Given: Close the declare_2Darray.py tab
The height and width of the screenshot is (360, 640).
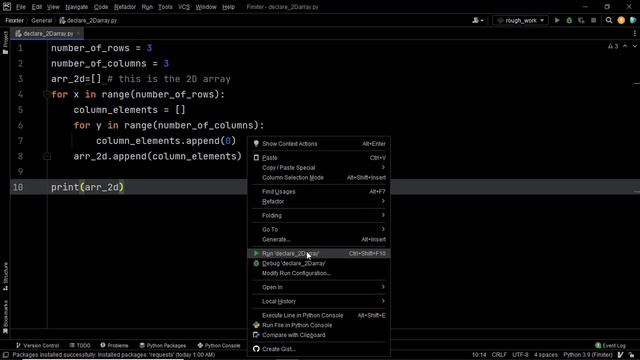Looking at the screenshot, I should click(78, 33).
